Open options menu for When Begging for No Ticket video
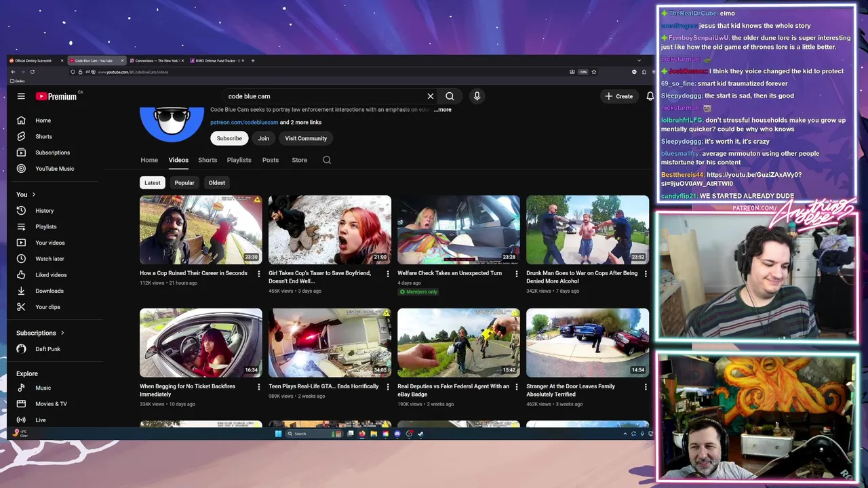868x488 pixels. (258, 387)
